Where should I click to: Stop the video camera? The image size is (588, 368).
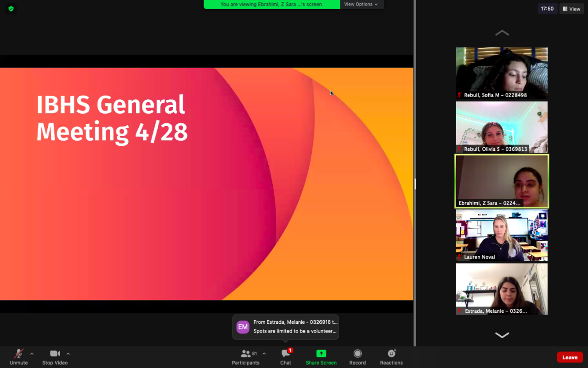click(x=55, y=356)
